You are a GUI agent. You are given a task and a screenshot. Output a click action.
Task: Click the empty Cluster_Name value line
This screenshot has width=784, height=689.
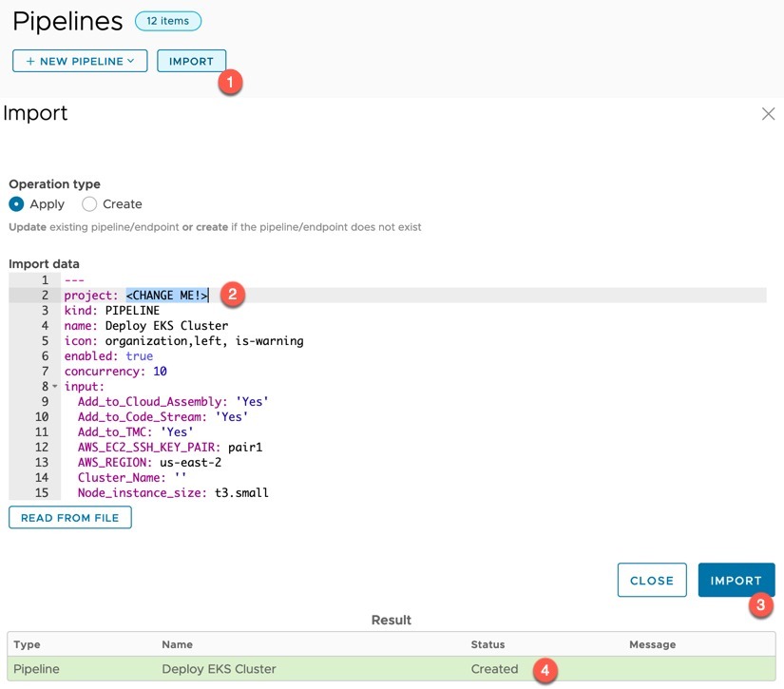click(132, 477)
